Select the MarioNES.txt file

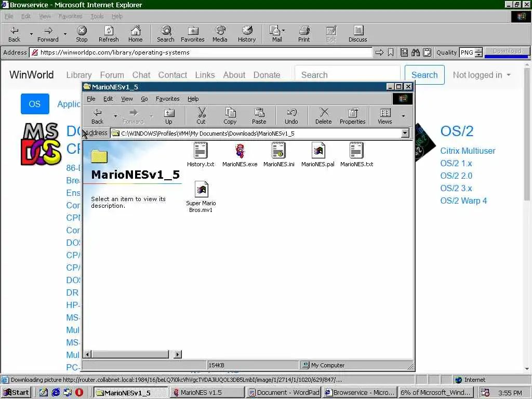[356, 155]
